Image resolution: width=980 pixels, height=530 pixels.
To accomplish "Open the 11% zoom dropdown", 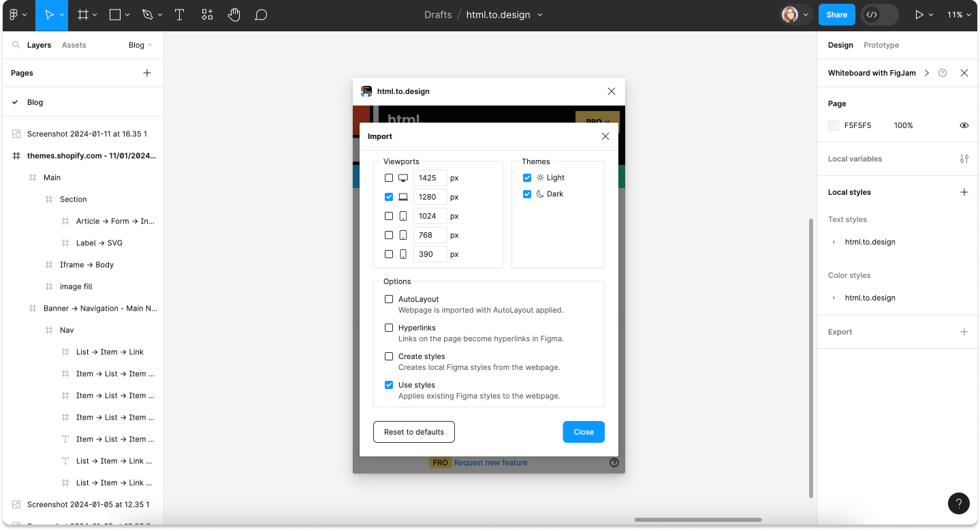I will [x=958, y=14].
